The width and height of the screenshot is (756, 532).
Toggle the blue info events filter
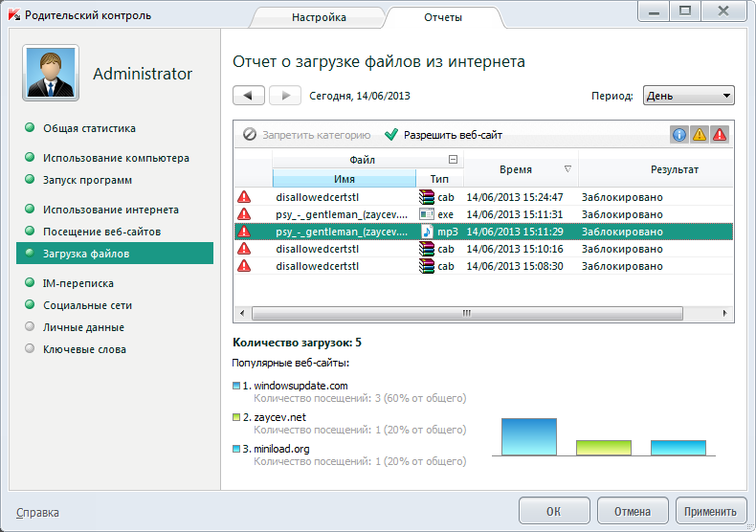(x=679, y=135)
